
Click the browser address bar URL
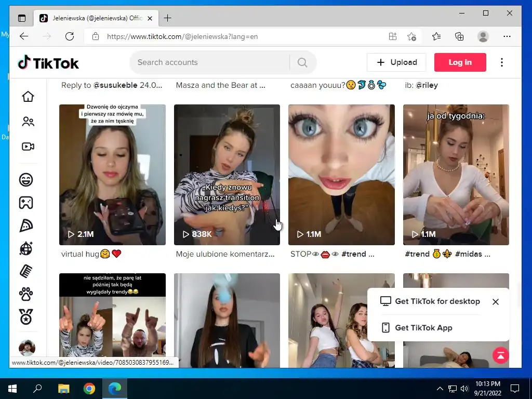(182, 37)
